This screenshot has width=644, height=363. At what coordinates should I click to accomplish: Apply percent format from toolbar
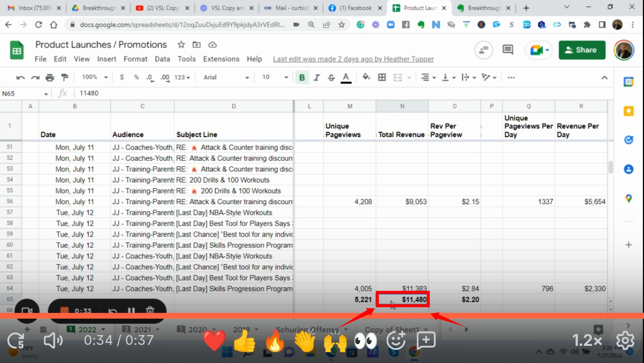click(x=136, y=77)
